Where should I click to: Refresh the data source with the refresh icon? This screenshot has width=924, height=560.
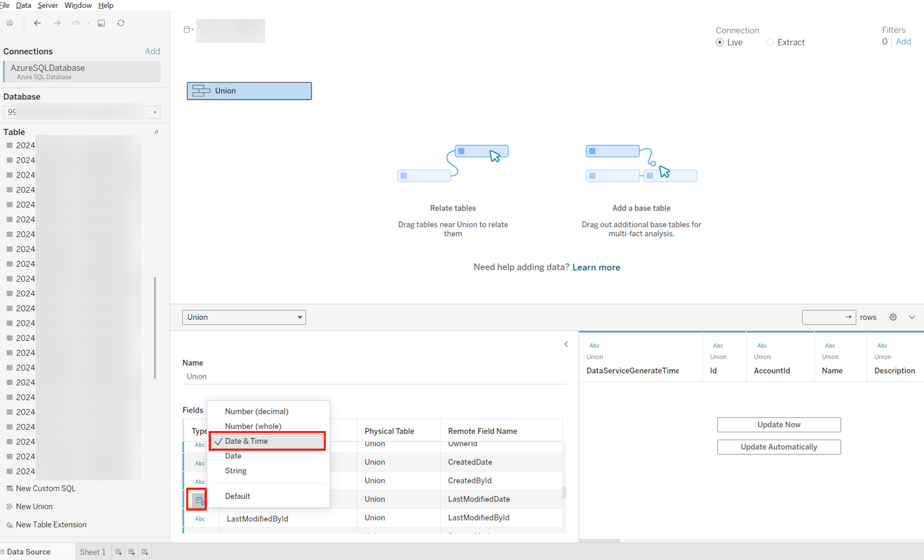[x=120, y=22]
